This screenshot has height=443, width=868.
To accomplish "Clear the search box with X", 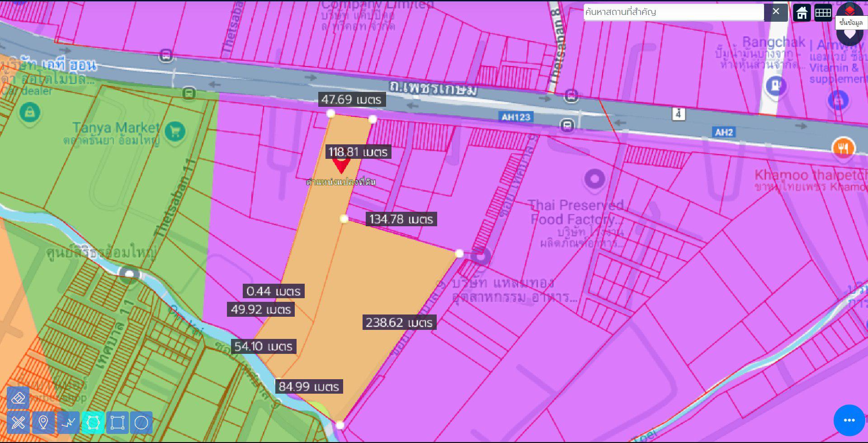I will coord(776,12).
